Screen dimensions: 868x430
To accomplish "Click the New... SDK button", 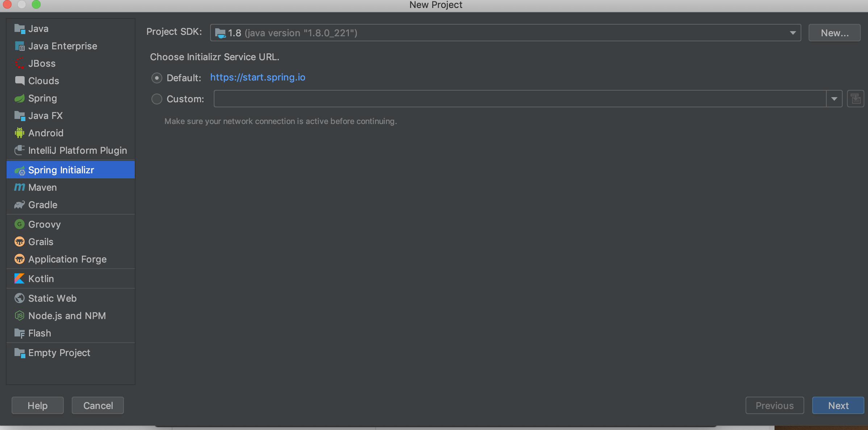I will click(835, 33).
